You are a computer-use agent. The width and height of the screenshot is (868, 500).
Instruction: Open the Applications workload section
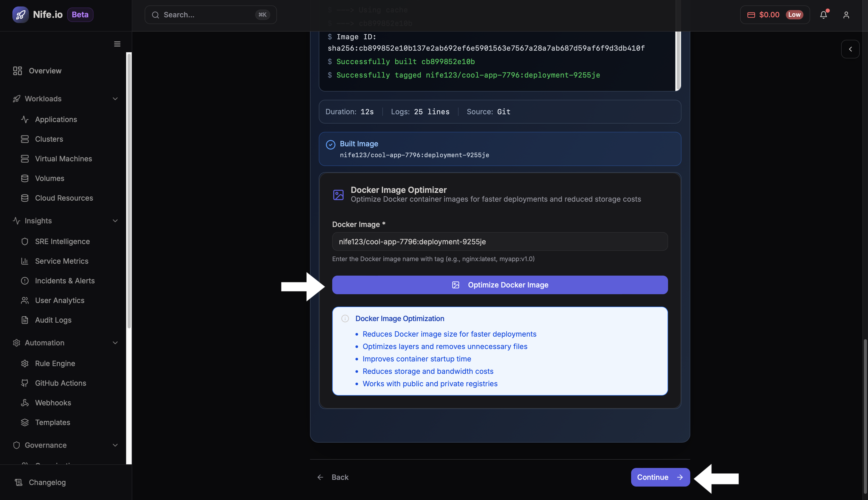[56, 119]
